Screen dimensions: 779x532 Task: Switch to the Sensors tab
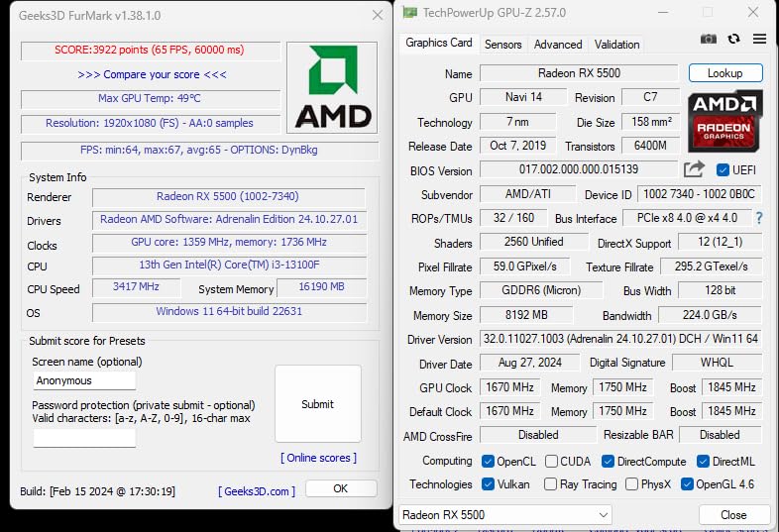[x=502, y=45]
